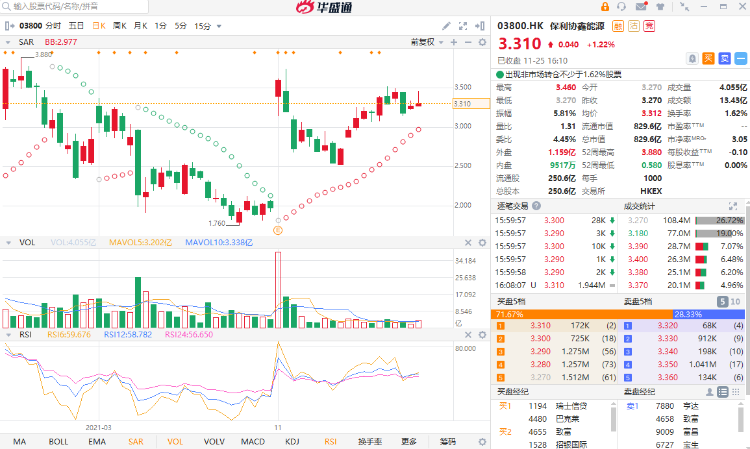Open indicator bar settings gear at bottom
Viewport: 750px width, 449px height.
[x=482, y=441]
